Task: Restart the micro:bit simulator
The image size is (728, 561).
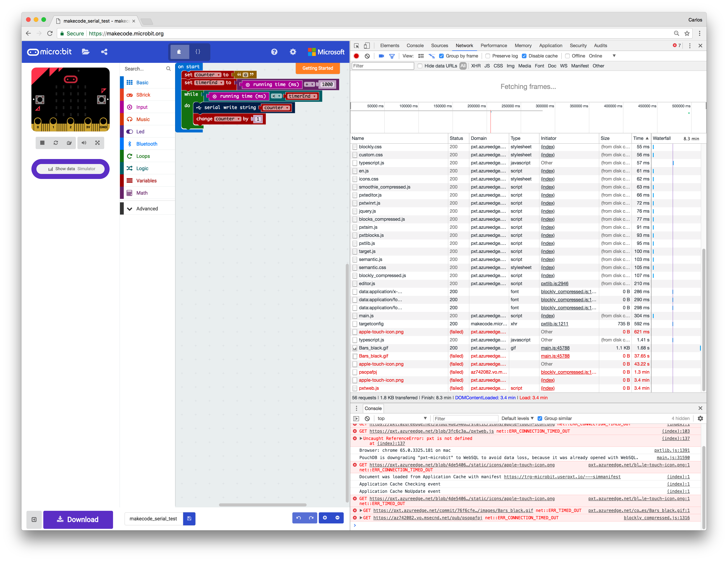Action: click(x=56, y=143)
